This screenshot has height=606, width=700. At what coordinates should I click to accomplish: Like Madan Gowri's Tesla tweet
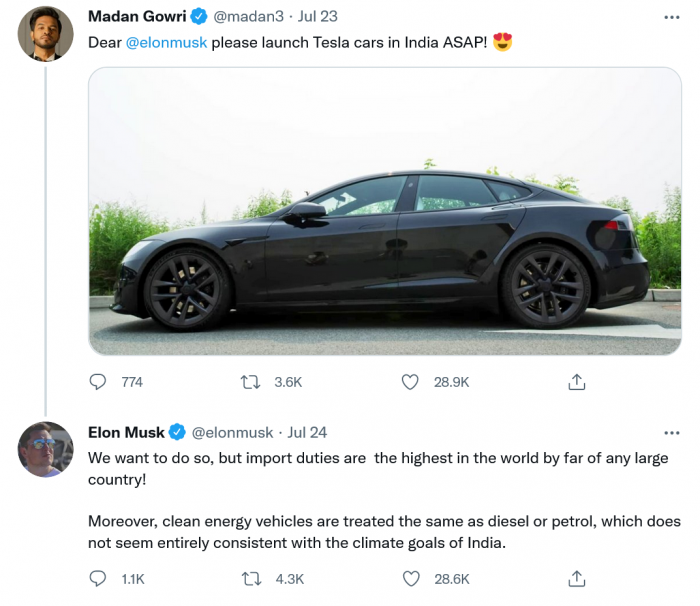point(409,382)
